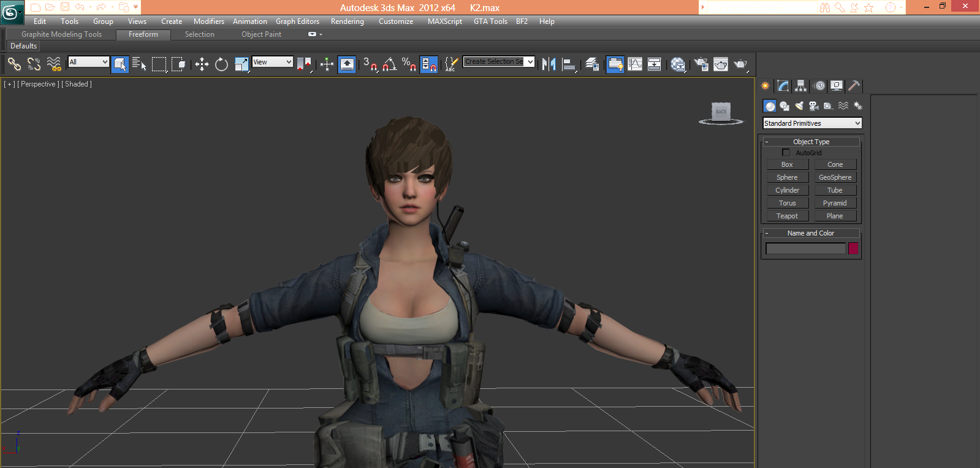Collapse the Object Type rollout
Screen dimensions: 980x468
(x=766, y=142)
